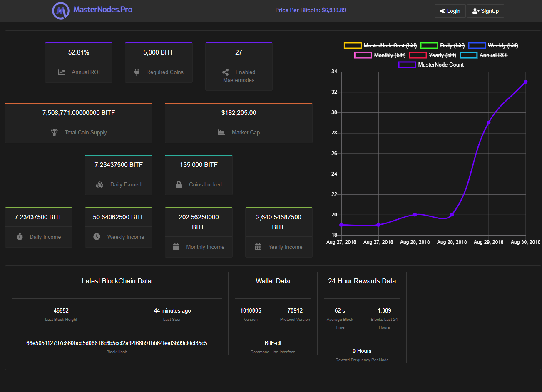The image size is (542, 392).
Task: Click the Annual ROI chart icon
Action: [61, 72]
